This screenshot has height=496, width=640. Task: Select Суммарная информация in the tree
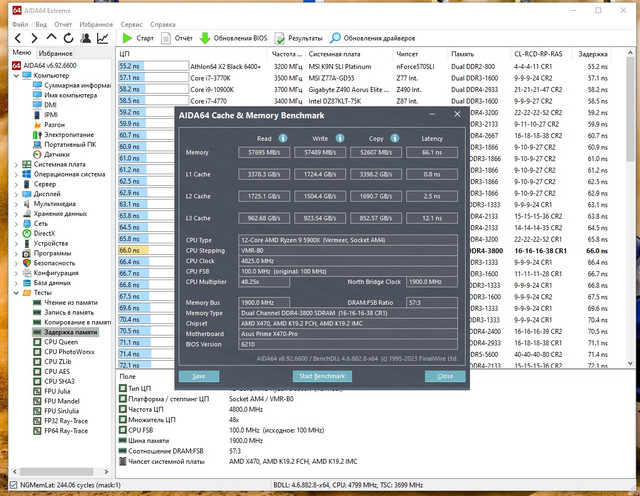click(72, 85)
